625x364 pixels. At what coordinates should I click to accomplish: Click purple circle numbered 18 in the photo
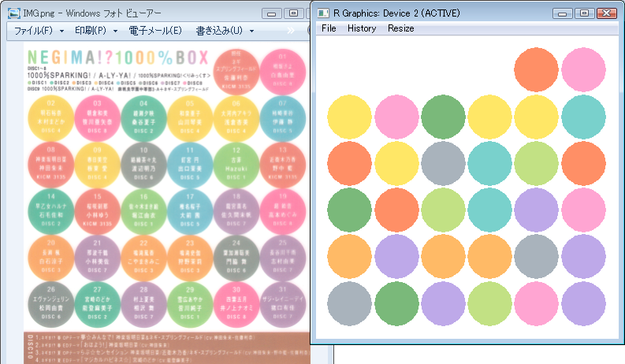click(x=236, y=211)
